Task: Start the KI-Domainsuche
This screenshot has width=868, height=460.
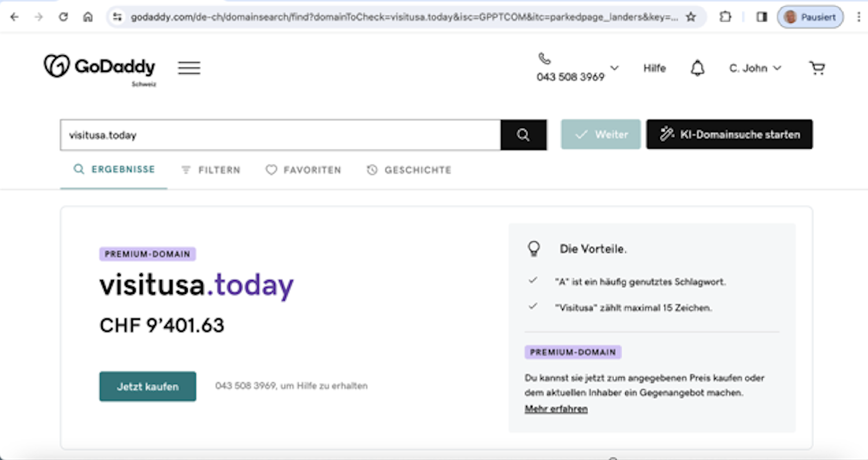Action: coord(729,135)
